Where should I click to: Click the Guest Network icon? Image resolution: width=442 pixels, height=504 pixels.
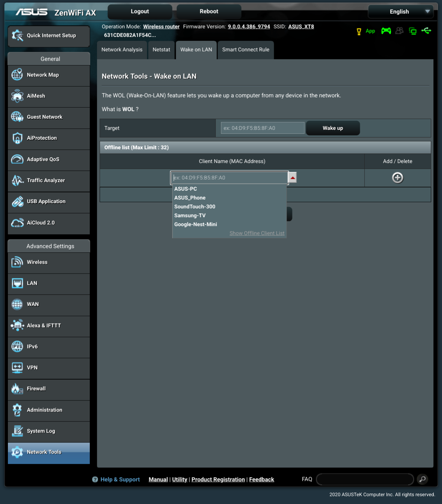[17, 117]
